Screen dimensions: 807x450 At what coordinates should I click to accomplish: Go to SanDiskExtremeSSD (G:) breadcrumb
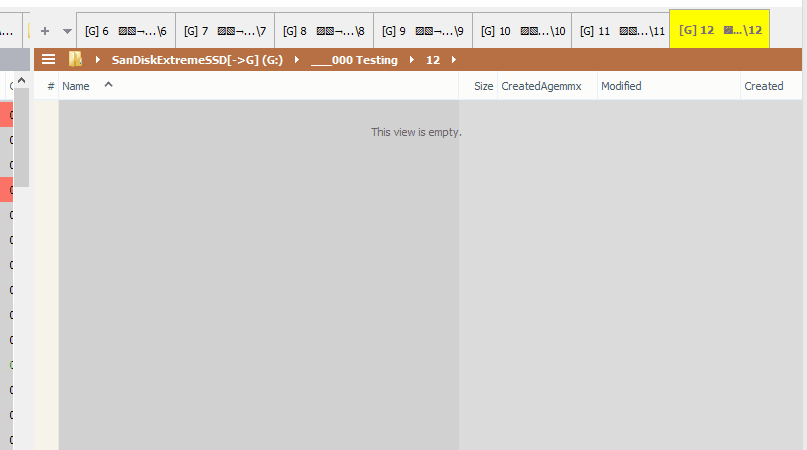(x=197, y=60)
